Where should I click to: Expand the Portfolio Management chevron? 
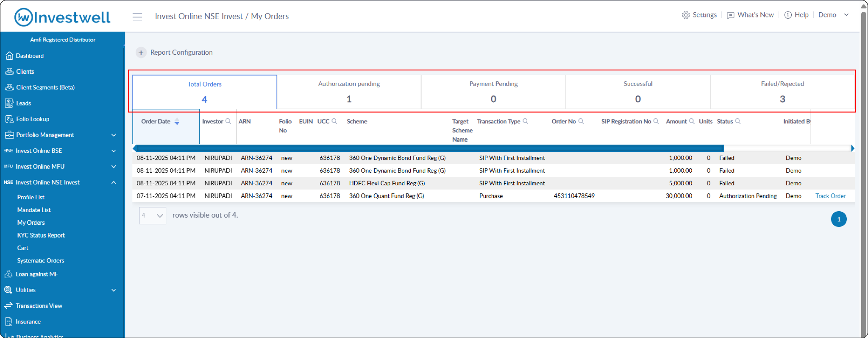114,135
